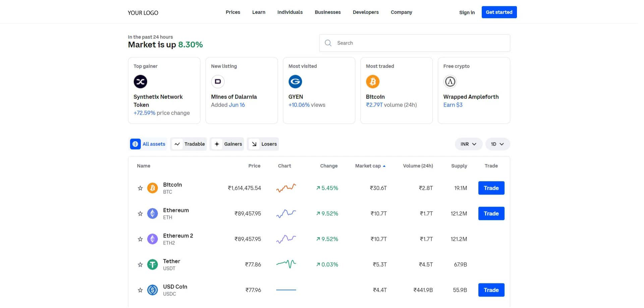Image resolution: width=644 pixels, height=308 pixels.
Task: Open the Prices nav menu
Action: click(x=233, y=12)
